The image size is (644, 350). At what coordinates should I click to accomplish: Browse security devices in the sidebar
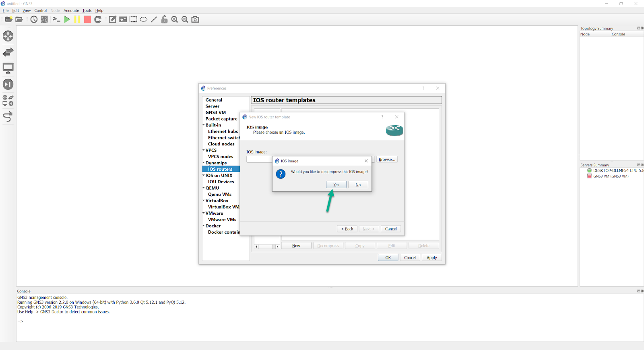tap(8, 84)
